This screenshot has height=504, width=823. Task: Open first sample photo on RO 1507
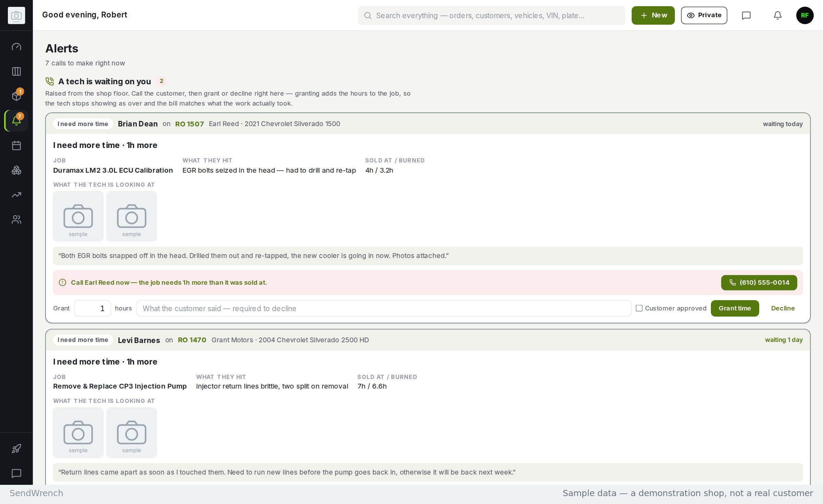coord(78,217)
